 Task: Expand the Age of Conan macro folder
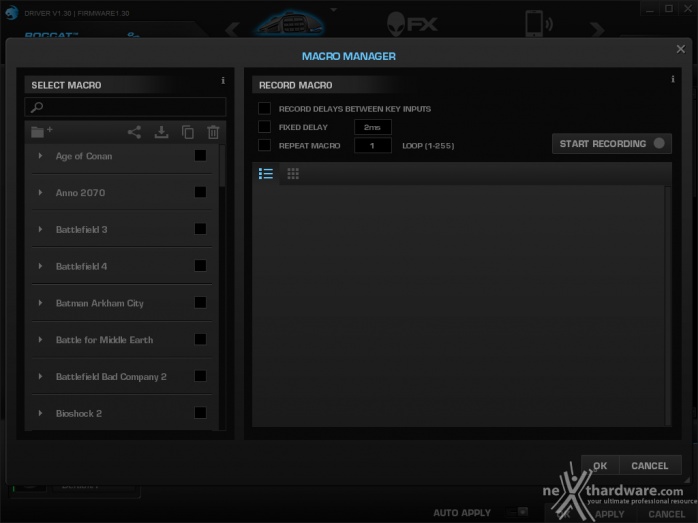[40, 156]
